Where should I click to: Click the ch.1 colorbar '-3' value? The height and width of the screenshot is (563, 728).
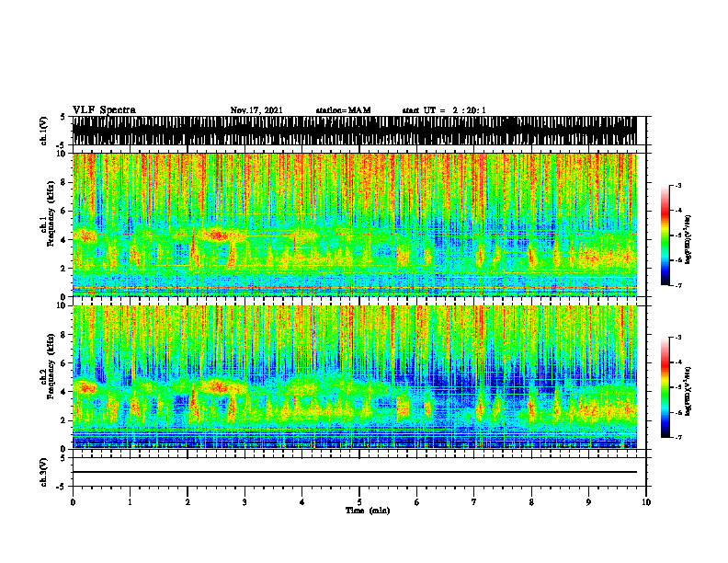click(678, 185)
